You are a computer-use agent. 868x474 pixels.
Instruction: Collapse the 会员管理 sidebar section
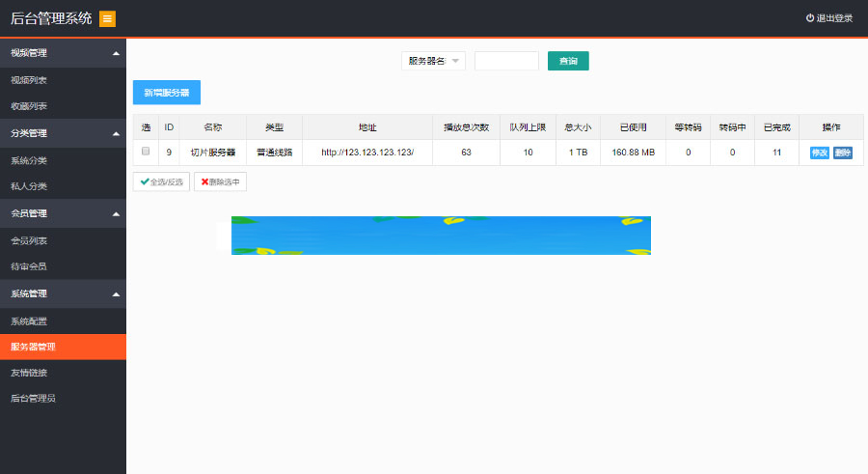click(116, 213)
